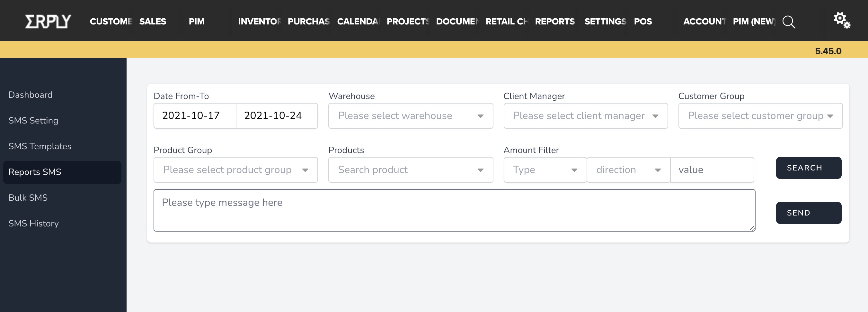The image size is (868, 312).
Task: Open the Product Group dropdown
Action: tap(235, 170)
